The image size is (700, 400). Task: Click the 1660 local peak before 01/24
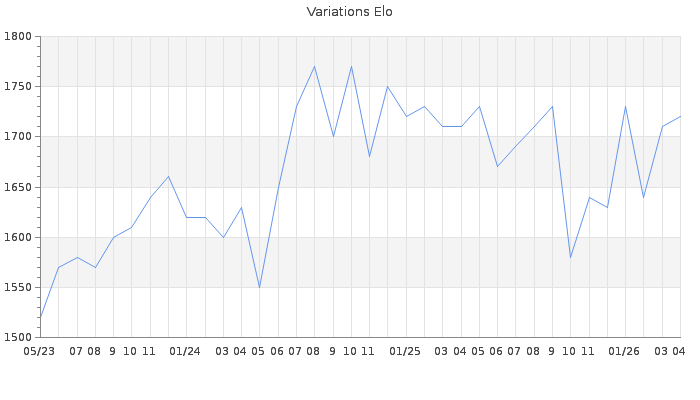[168, 177]
